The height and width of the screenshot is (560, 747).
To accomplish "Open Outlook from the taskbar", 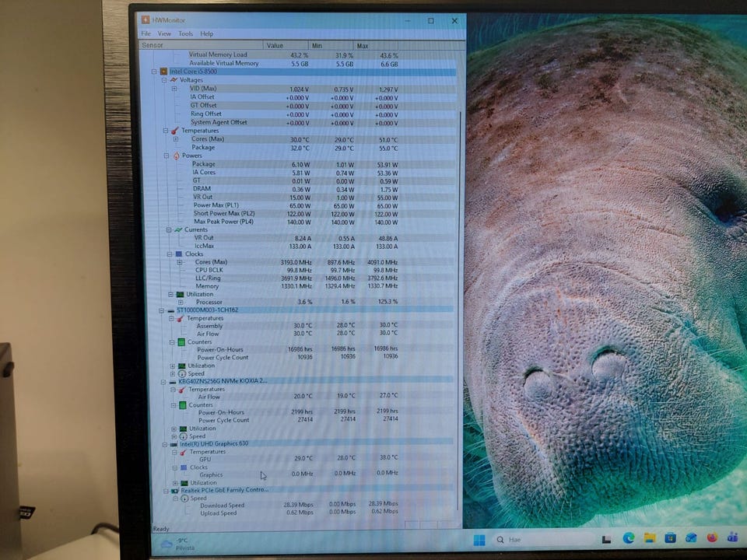I will 691,538.
